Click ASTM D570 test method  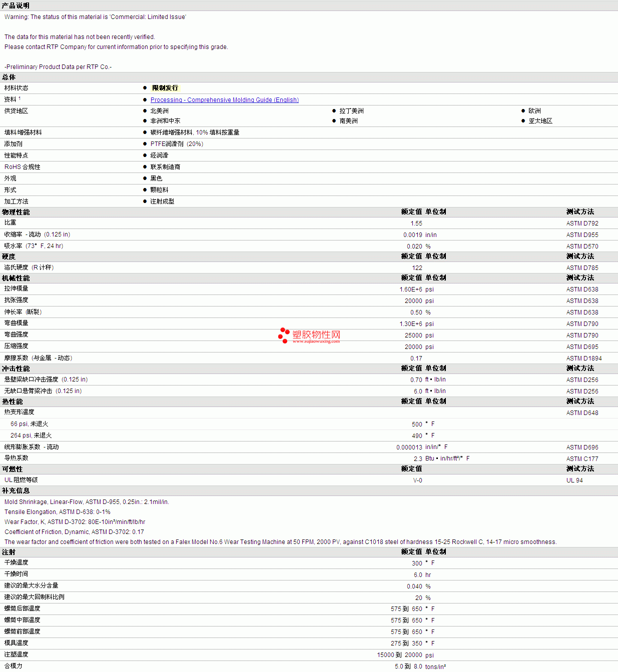(x=582, y=246)
